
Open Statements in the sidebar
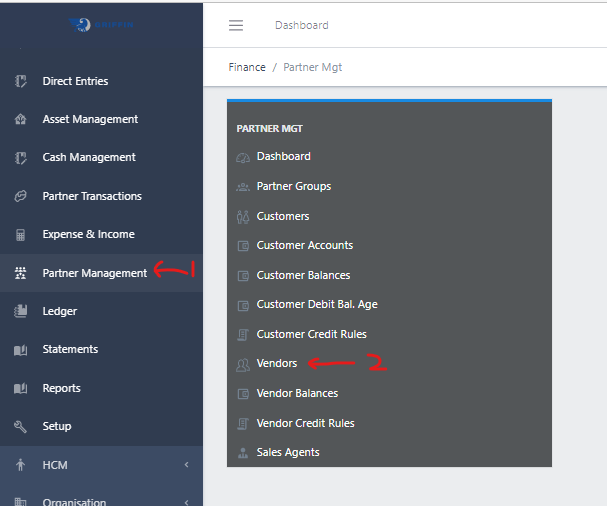point(70,349)
